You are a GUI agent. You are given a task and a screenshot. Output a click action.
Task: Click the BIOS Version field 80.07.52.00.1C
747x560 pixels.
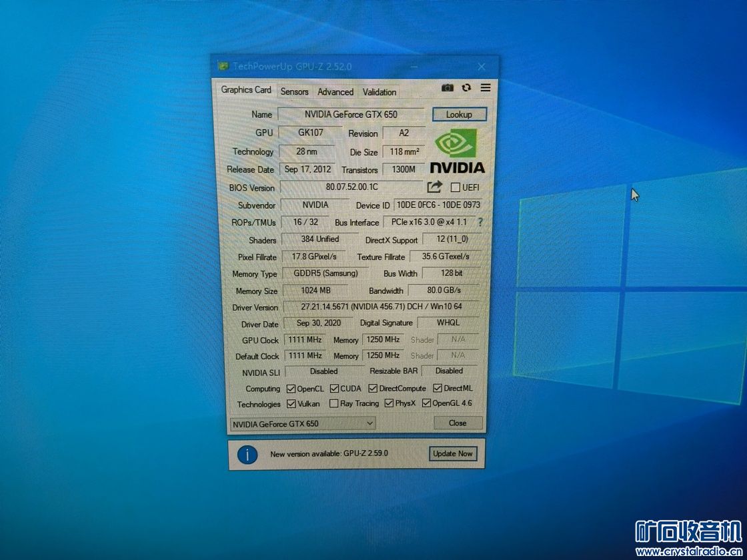(351, 187)
